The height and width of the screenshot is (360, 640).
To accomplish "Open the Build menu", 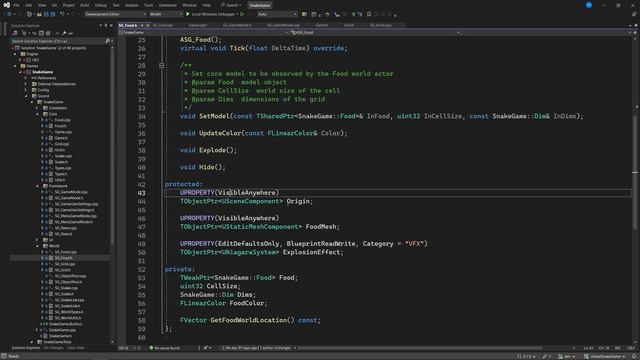I will (84, 5).
